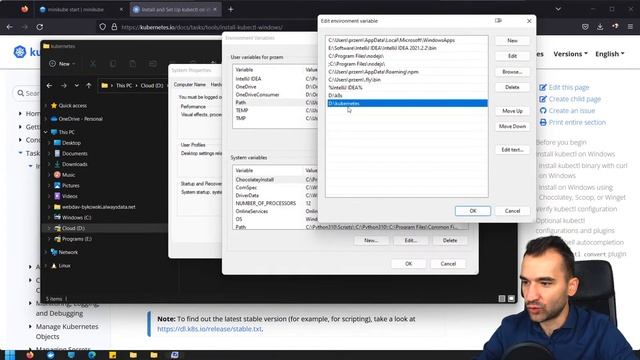Screen dimensions: 640x360
Task: Confirm Edit environment variable dialog with OK
Action: [473, 211]
